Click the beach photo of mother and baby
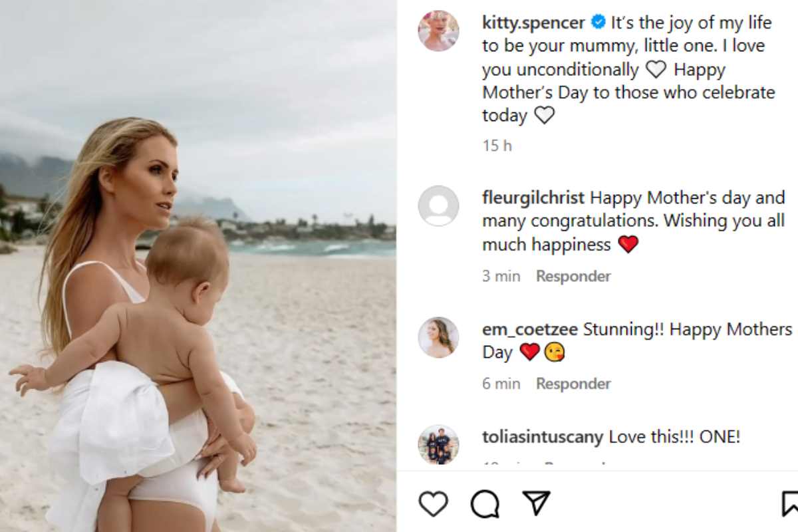This screenshot has width=798, height=532. pos(198,266)
